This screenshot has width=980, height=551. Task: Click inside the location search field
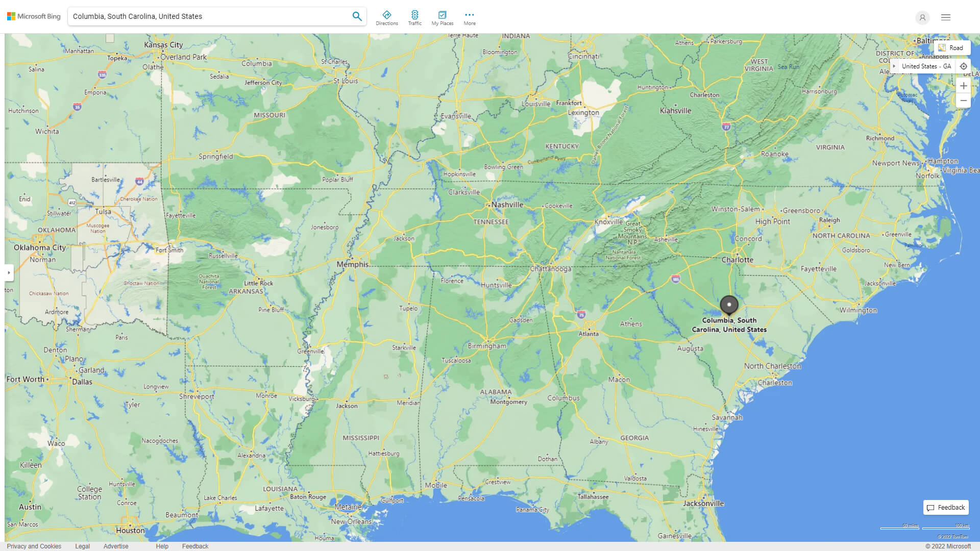(204, 16)
